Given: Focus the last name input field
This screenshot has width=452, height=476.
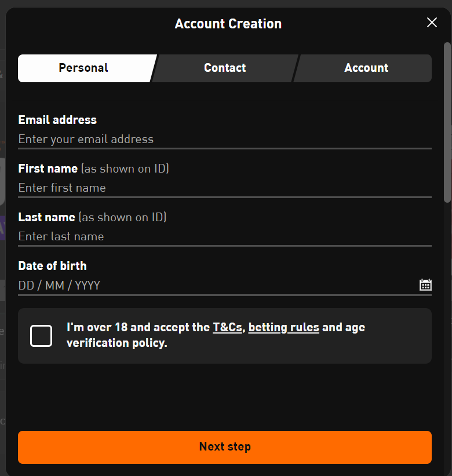Looking at the screenshot, I should [225, 236].
